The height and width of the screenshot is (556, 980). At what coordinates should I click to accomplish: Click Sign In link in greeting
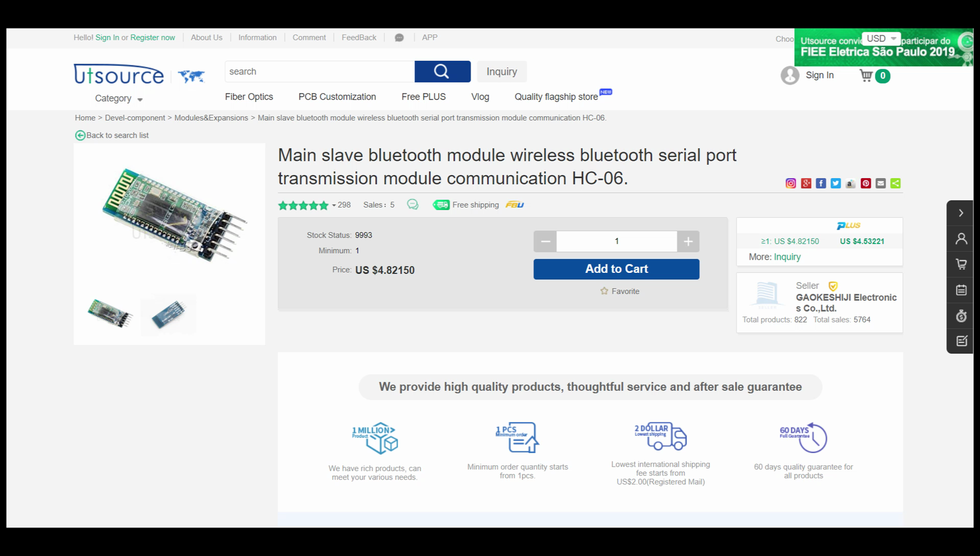[x=107, y=38]
